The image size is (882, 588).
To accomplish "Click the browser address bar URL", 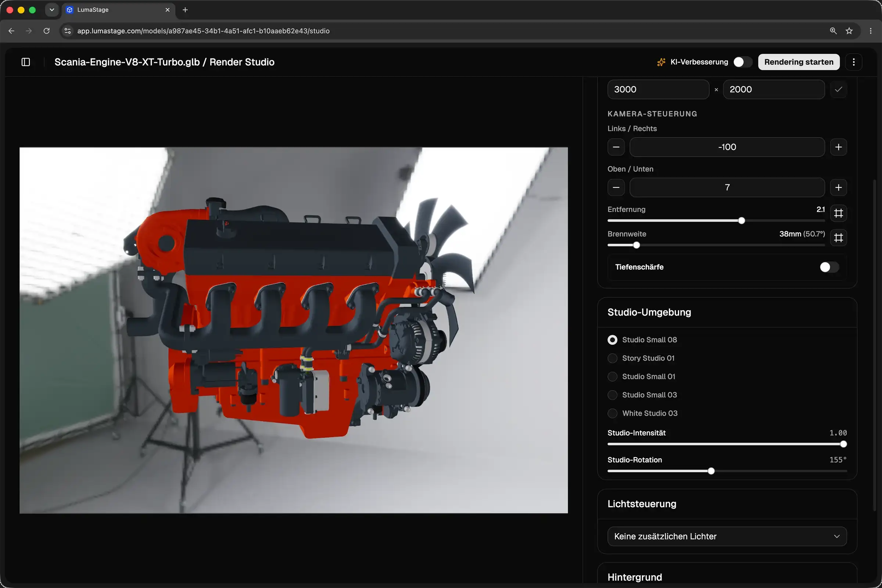I will tap(203, 31).
